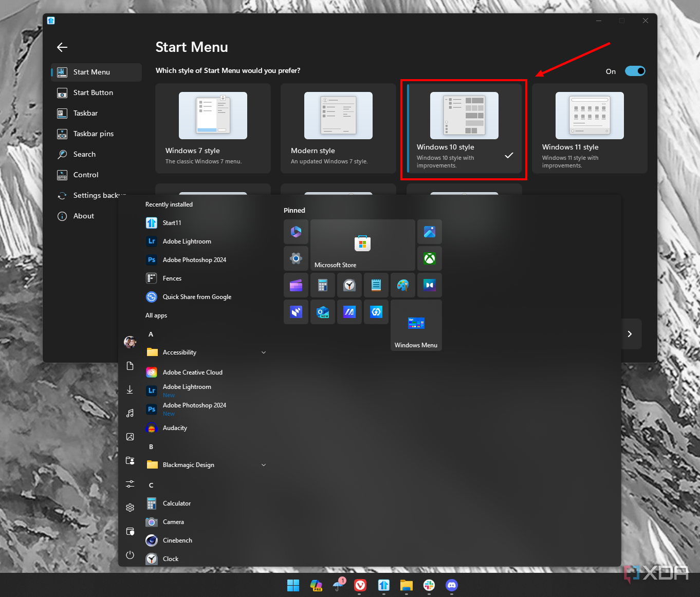Screen dimensions: 700x597
Task: Click the Power icon in Start sidebar
Action: click(x=130, y=555)
